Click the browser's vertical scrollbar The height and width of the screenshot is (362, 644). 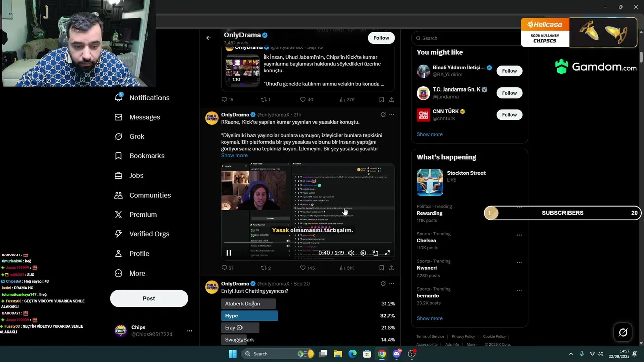point(641,58)
